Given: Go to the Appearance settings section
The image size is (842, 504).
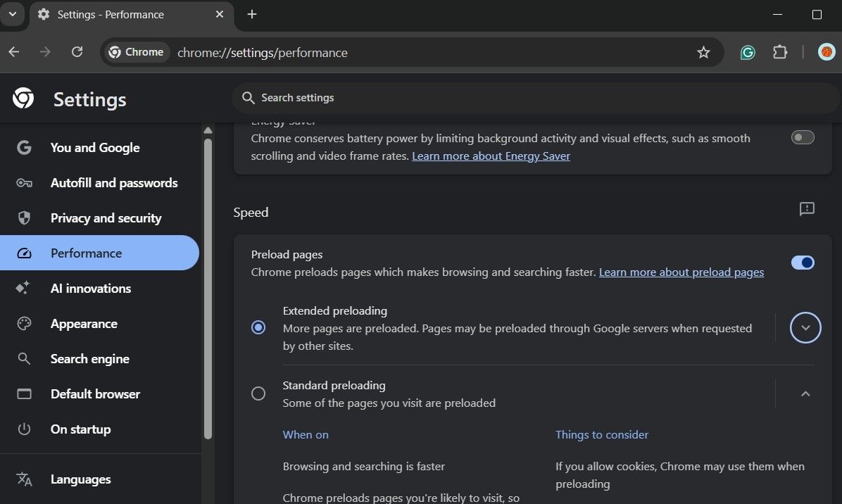Looking at the screenshot, I should pos(84,324).
